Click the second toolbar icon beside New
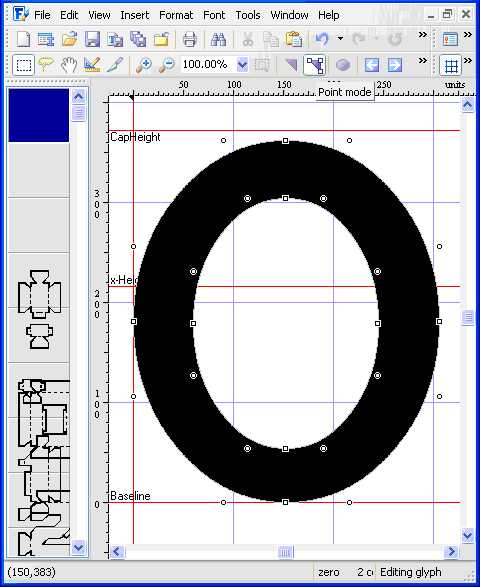 pyautogui.click(x=46, y=39)
